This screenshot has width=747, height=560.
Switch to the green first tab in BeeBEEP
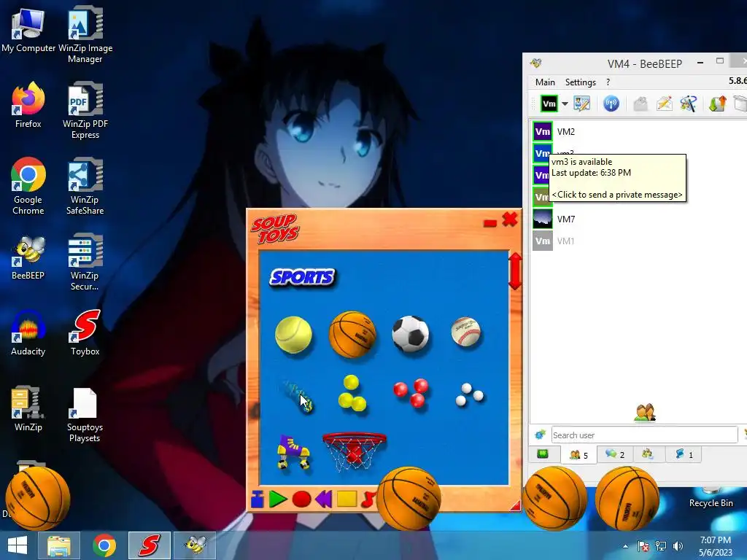(x=543, y=454)
